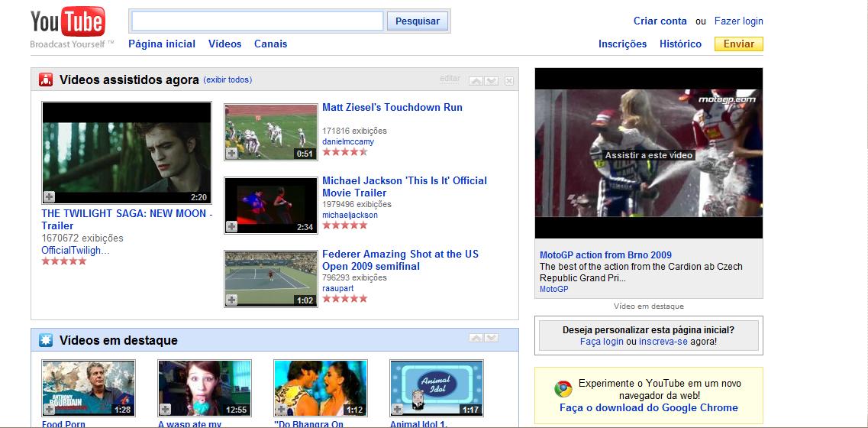The height and width of the screenshot is (428, 868).
Task: Open Animal Idol video thumbnail
Action: click(436, 388)
